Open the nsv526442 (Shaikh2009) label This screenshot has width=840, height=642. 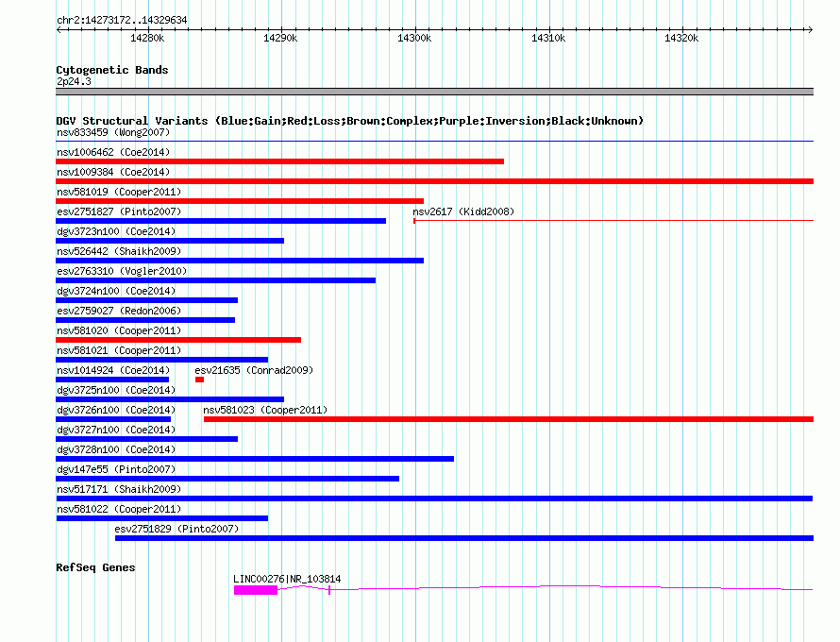tap(119, 251)
